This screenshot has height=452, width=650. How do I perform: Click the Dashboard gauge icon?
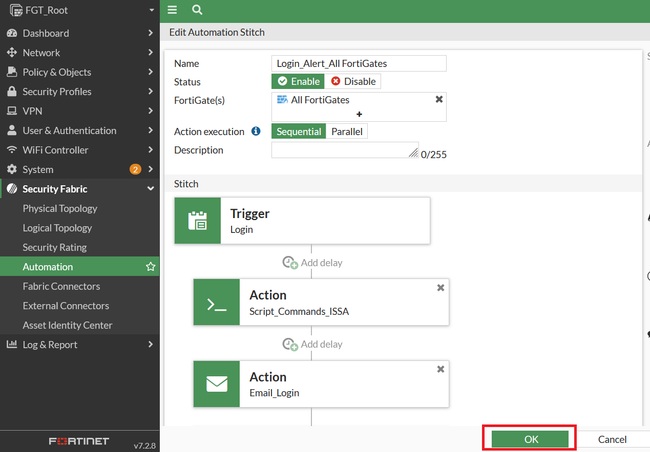click(x=12, y=33)
